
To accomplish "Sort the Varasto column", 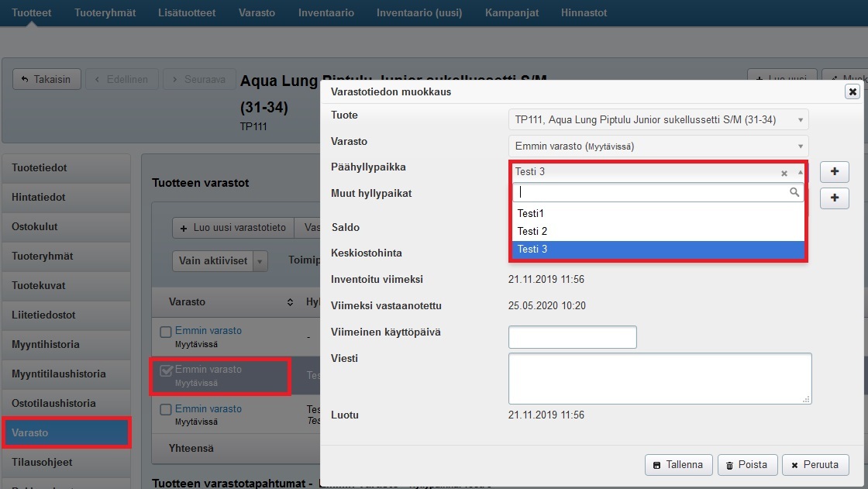I will point(290,302).
